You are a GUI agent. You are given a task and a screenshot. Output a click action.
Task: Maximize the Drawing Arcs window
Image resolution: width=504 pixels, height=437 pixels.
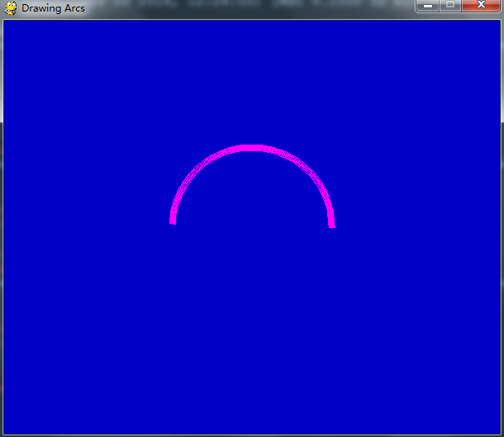[450, 6]
